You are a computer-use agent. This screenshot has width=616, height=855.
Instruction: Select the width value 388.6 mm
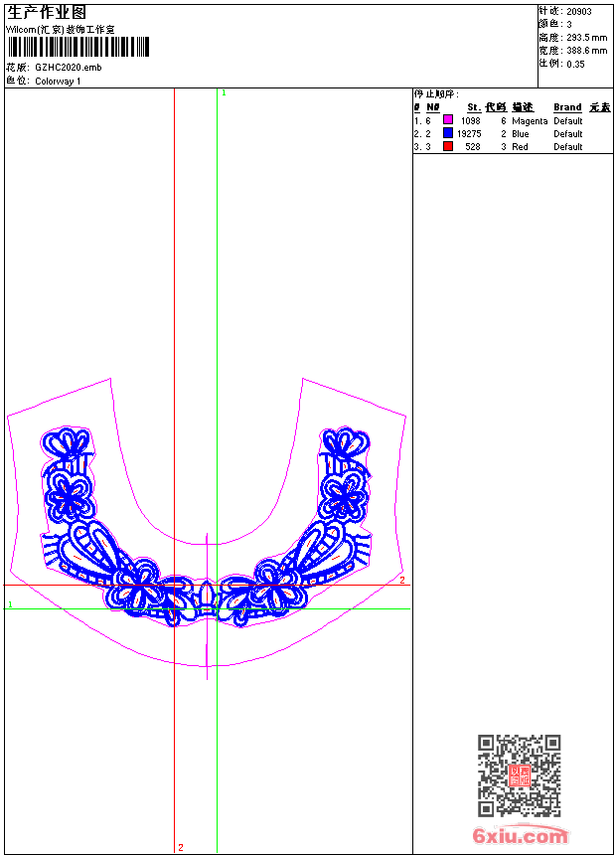coord(586,51)
